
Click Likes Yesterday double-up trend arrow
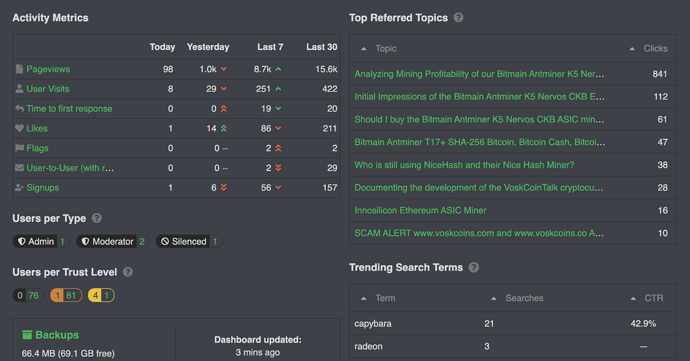(224, 129)
